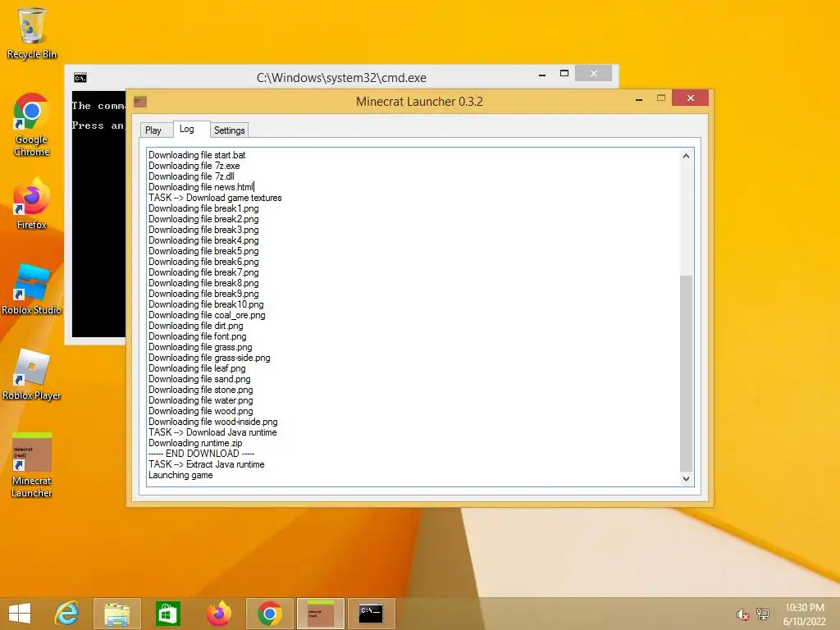Click log line 'Downloading runtime.zip'
The height and width of the screenshot is (630, 840).
tap(195, 443)
